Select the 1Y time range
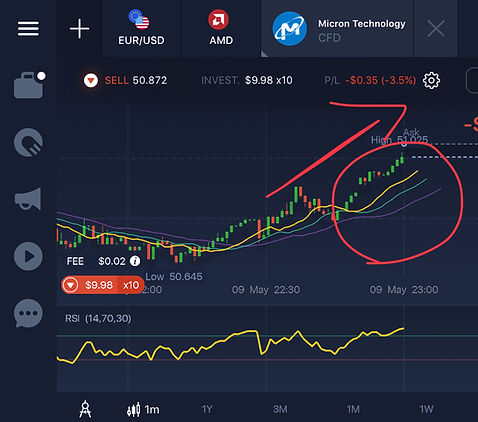The width and height of the screenshot is (478, 422). pyautogui.click(x=207, y=409)
